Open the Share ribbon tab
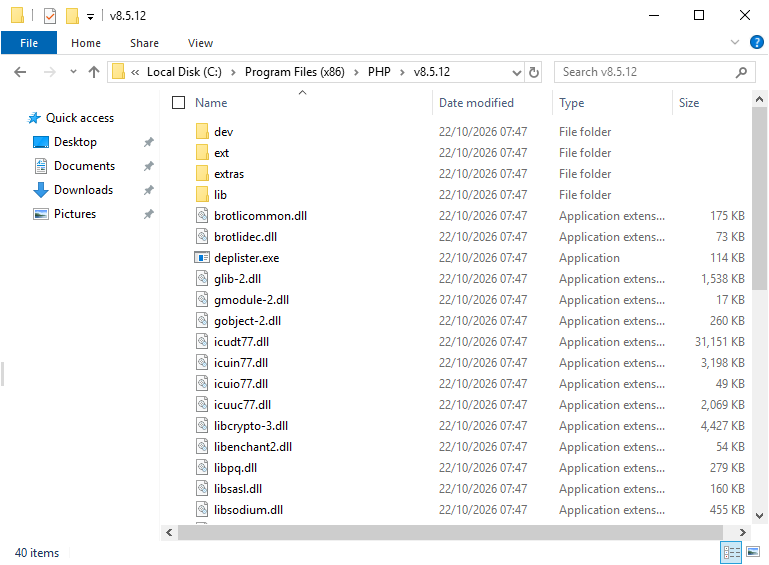769x565 pixels. pos(144,43)
